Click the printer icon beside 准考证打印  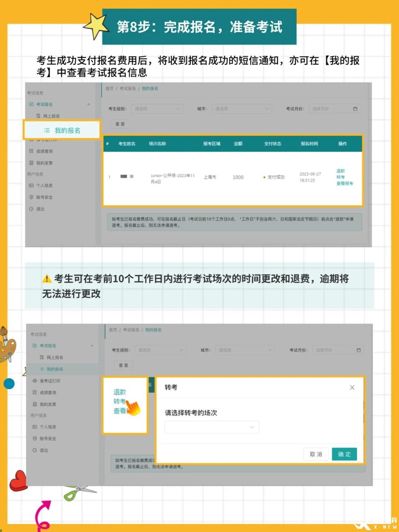coord(35,381)
